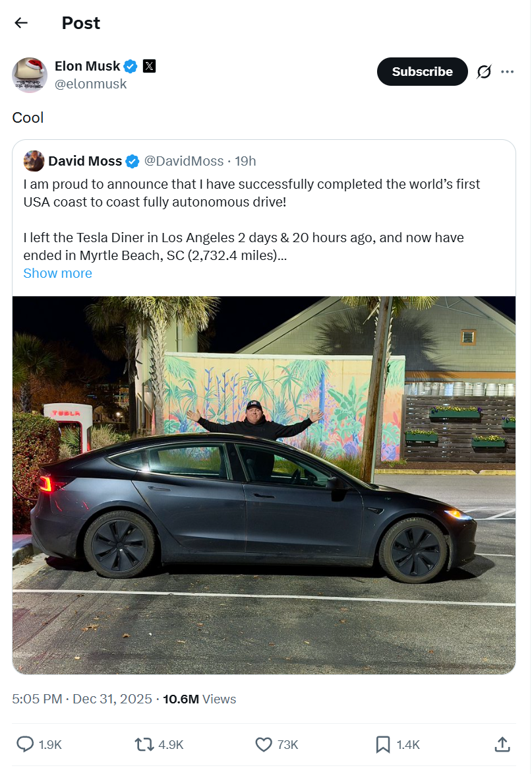Click the X affiliation badge icon

[x=150, y=66]
